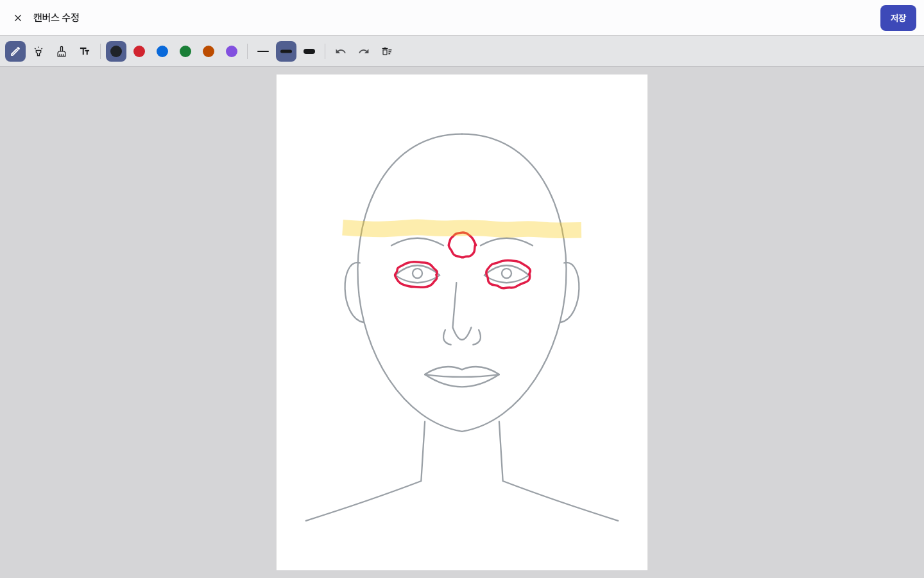Select the thin stroke width

click(263, 51)
